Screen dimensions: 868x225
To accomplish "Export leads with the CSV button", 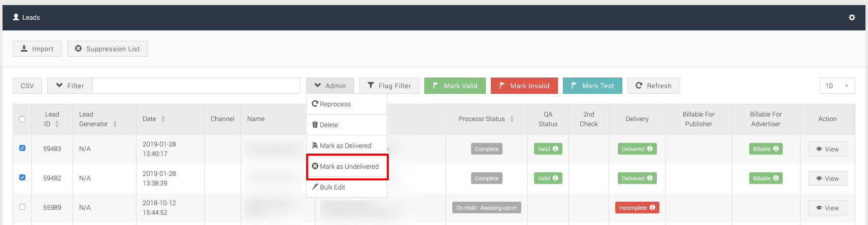I will coord(27,86).
